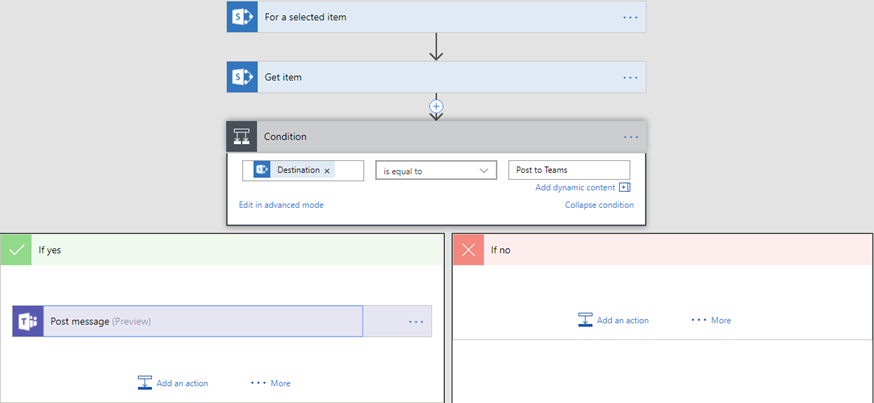Click the Condition step icon

pos(242,137)
